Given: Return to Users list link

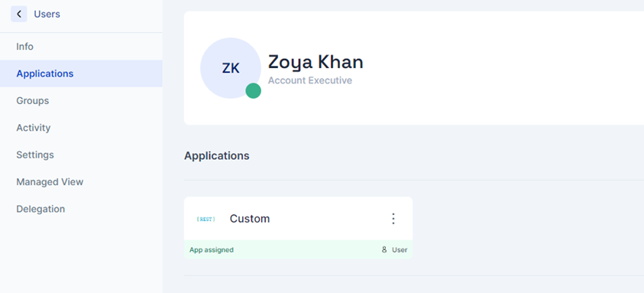Looking at the screenshot, I should coord(47,14).
